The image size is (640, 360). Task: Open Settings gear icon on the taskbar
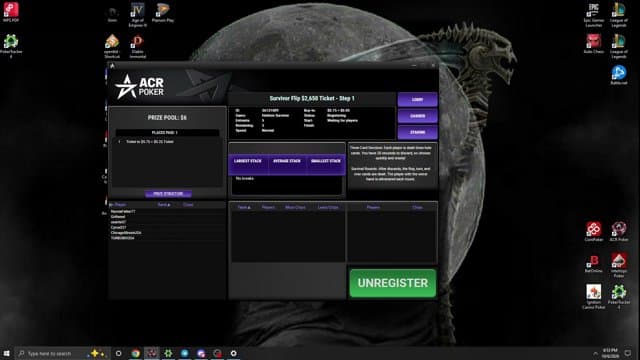click(x=233, y=353)
